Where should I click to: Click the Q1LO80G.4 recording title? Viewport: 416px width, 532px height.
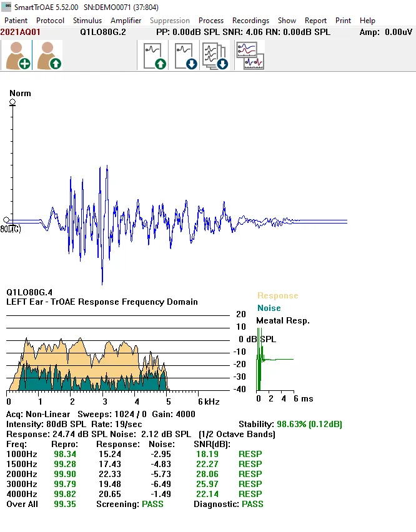[x=29, y=292]
